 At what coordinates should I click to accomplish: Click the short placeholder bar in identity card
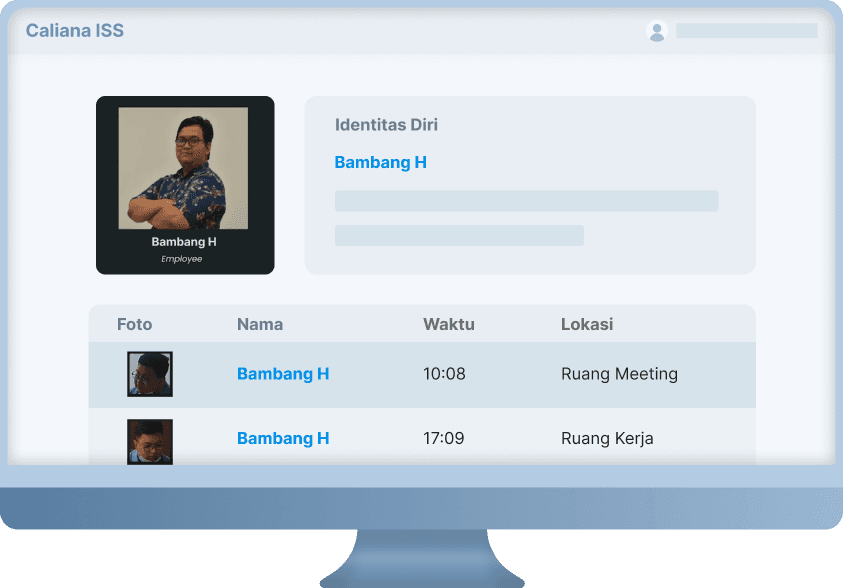pos(459,235)
